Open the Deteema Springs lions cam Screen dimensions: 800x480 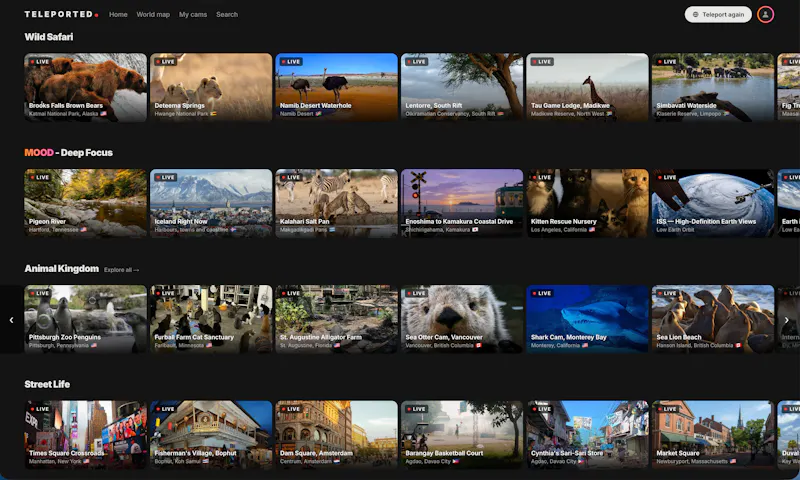(x=211, y=87)
